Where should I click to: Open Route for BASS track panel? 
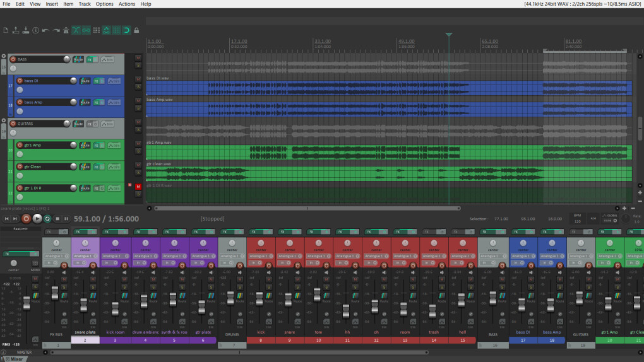(78, 59)
